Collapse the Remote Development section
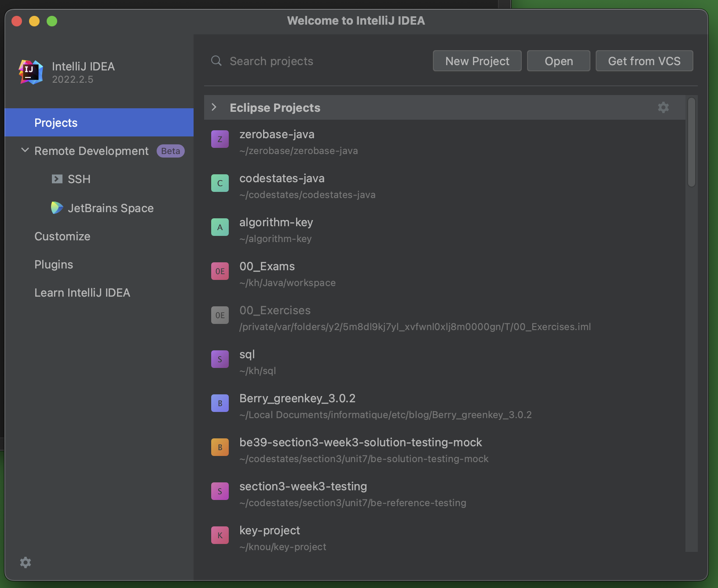 (25, 151)
